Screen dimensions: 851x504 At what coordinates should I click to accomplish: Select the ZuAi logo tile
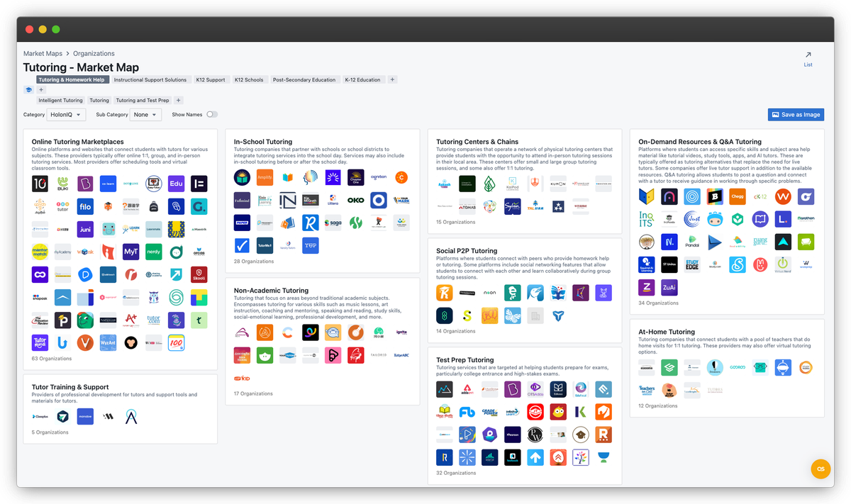(x=669, y=287)
